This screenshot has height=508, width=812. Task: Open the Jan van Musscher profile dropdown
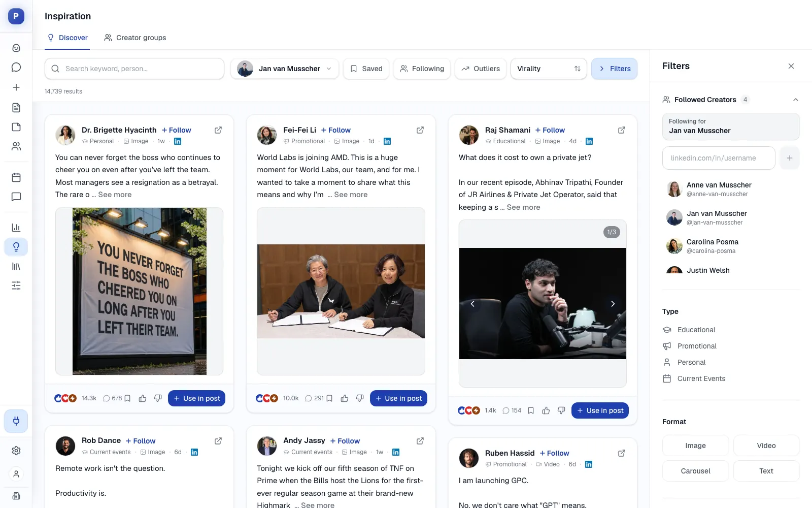(x=285, y=69)
